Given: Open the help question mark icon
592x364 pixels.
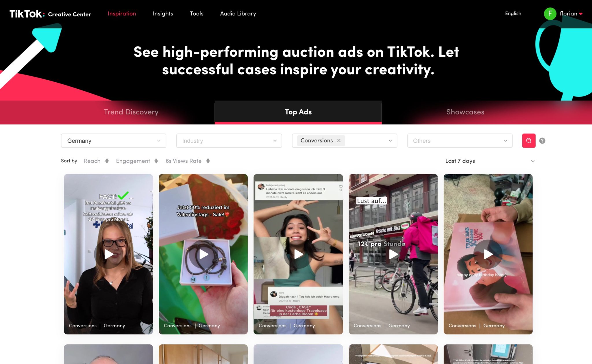Looking at the screenshot, I should [x=542, y=141].
